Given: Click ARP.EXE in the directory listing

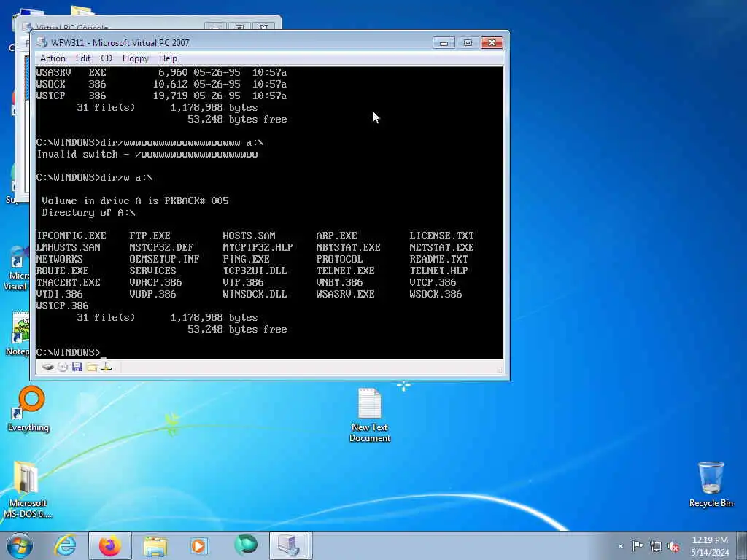Looking at the screenshot, I should coord(336,236).
